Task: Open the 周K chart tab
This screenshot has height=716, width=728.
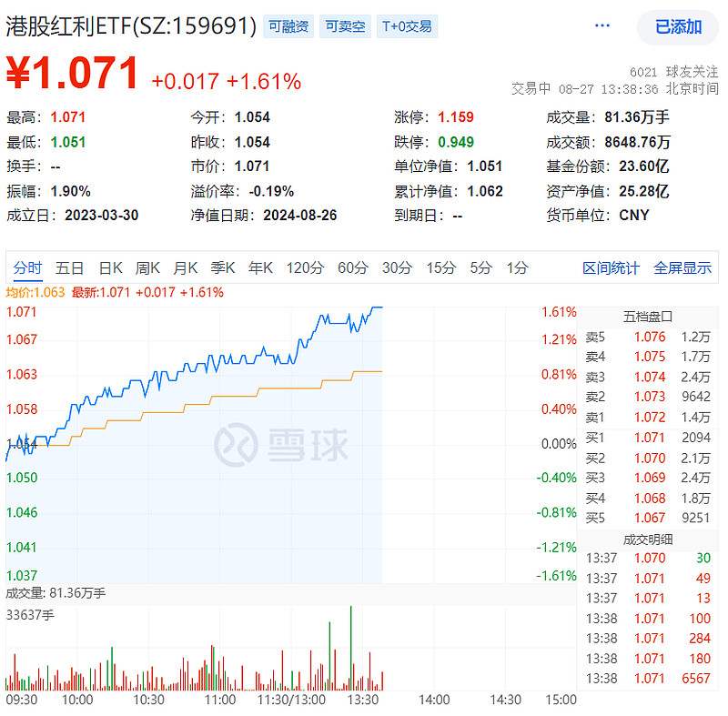Action: (x=147, y=267)
